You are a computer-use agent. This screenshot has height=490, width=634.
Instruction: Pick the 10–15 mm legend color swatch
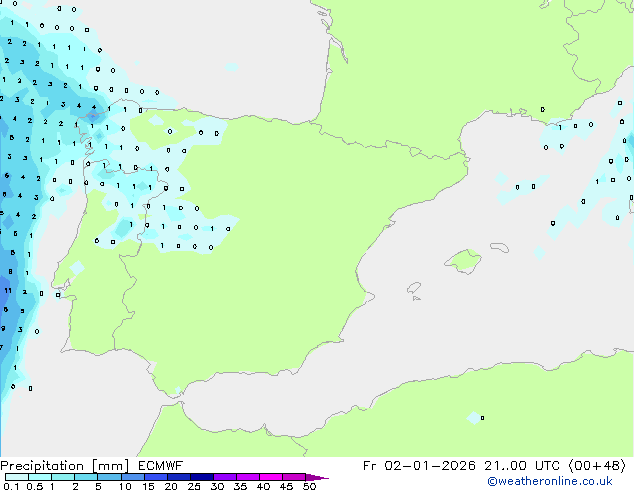point(133,477)
